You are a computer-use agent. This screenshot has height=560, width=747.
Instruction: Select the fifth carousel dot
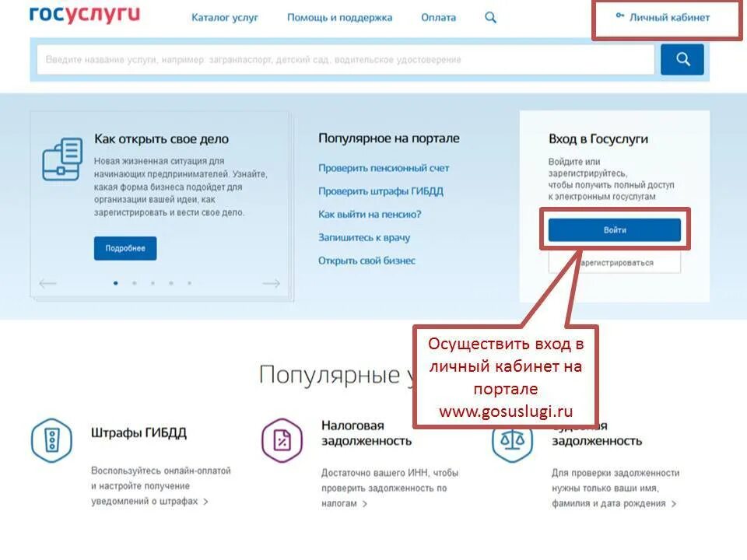(190, 283)
